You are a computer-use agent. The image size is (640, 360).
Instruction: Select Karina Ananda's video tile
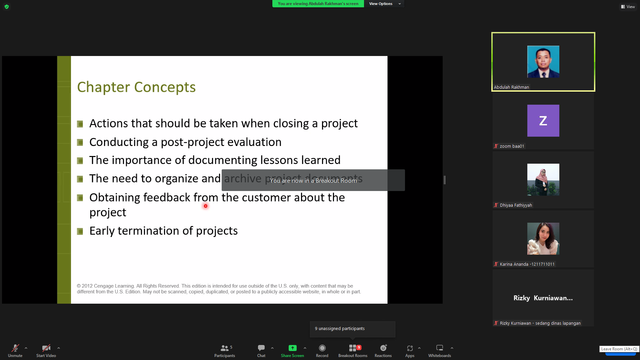pyautogui.click(x=543, y=239)
